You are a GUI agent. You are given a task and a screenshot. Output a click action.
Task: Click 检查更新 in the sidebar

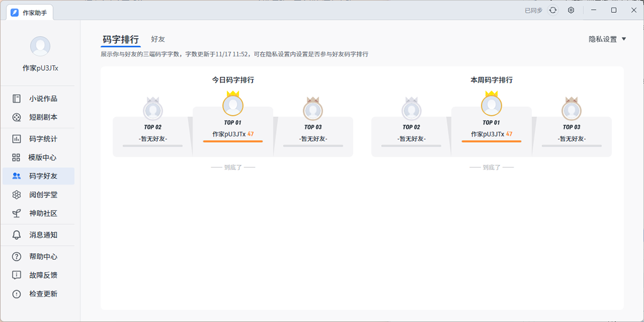(x=43, y=294)
